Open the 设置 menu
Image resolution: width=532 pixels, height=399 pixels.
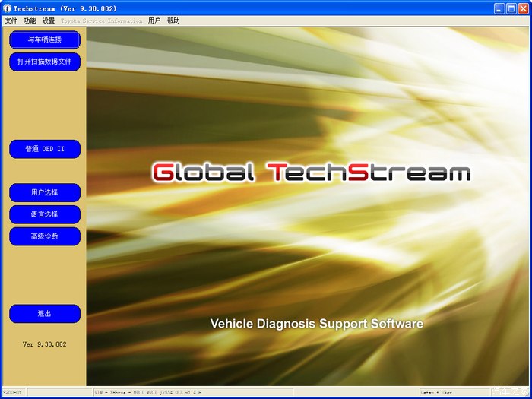[49, 21]
